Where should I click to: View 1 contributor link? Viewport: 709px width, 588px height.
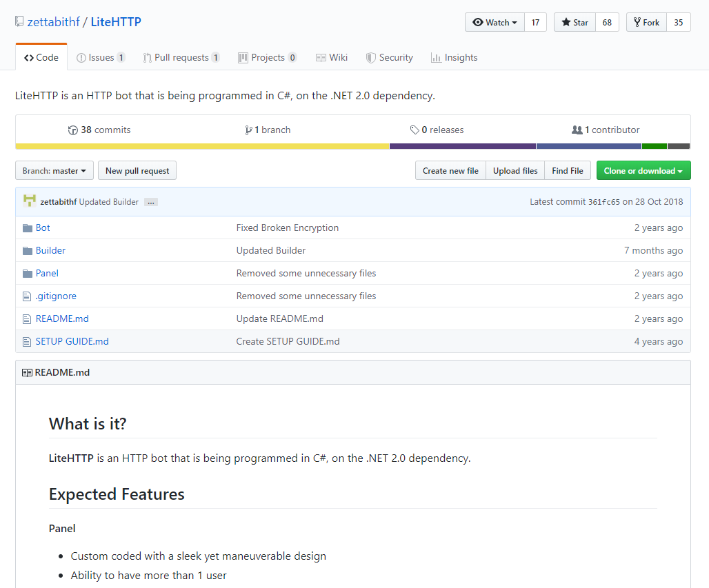(606, 130)
